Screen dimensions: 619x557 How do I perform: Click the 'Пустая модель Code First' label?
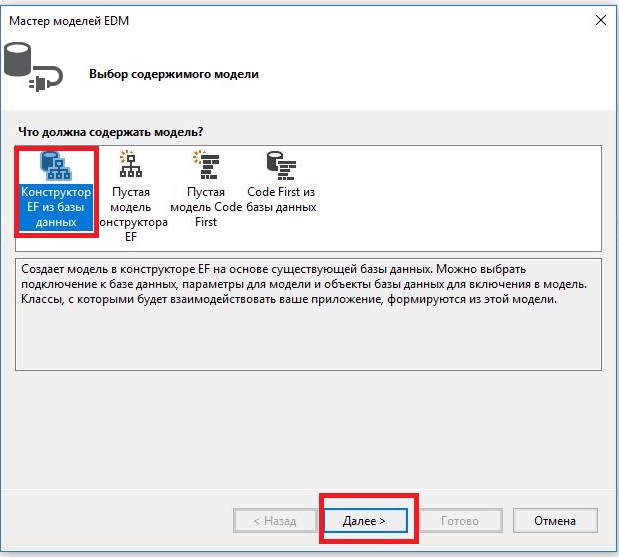(x=207, y=207)
